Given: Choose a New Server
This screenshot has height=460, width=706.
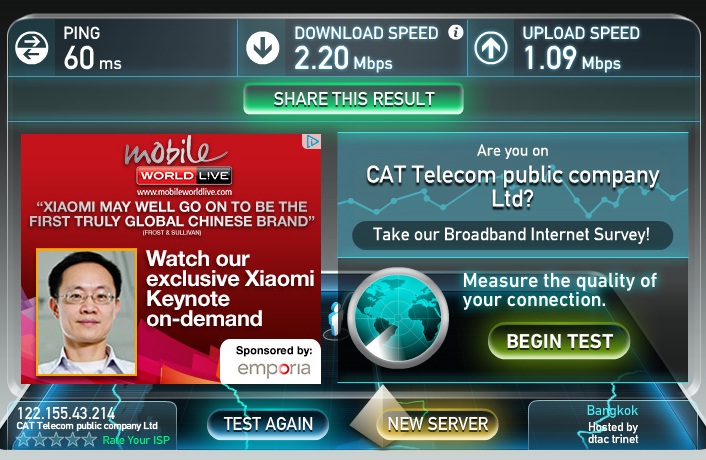Looking at the screenshot, I should (x=438, y=424).
